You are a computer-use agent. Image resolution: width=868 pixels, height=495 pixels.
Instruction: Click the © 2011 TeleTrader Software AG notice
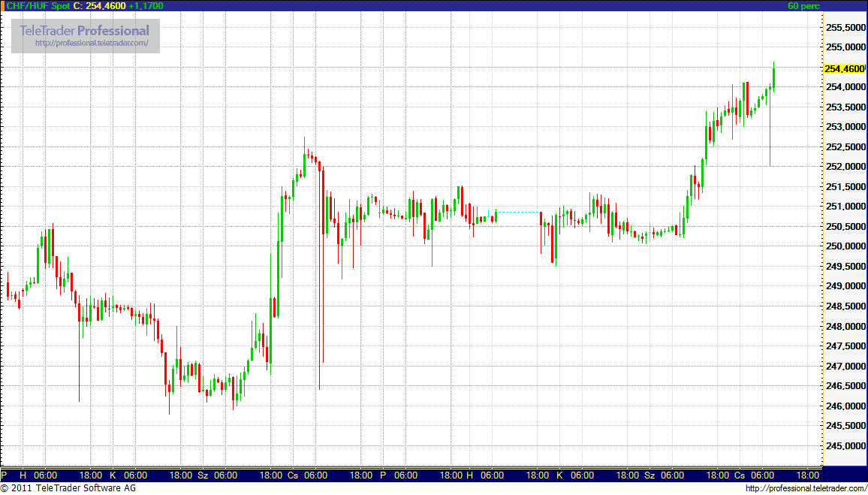pos(68,488)
